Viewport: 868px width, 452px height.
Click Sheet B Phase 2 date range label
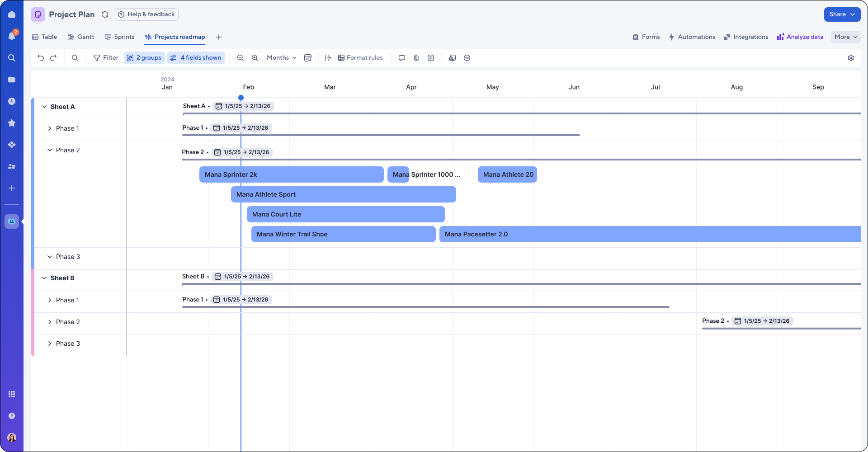point(763,321)
